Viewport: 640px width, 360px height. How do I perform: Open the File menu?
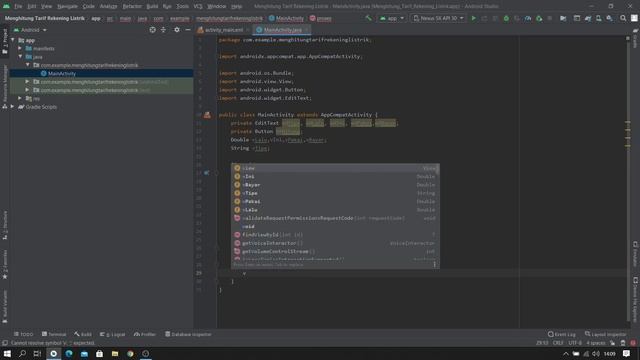point(18,6)
